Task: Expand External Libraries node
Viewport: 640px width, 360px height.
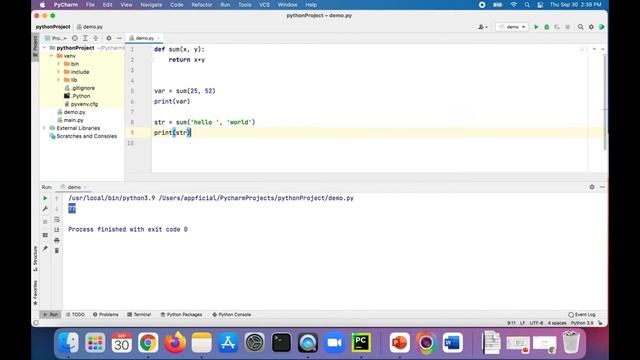Action: click(x=44, y=128)
